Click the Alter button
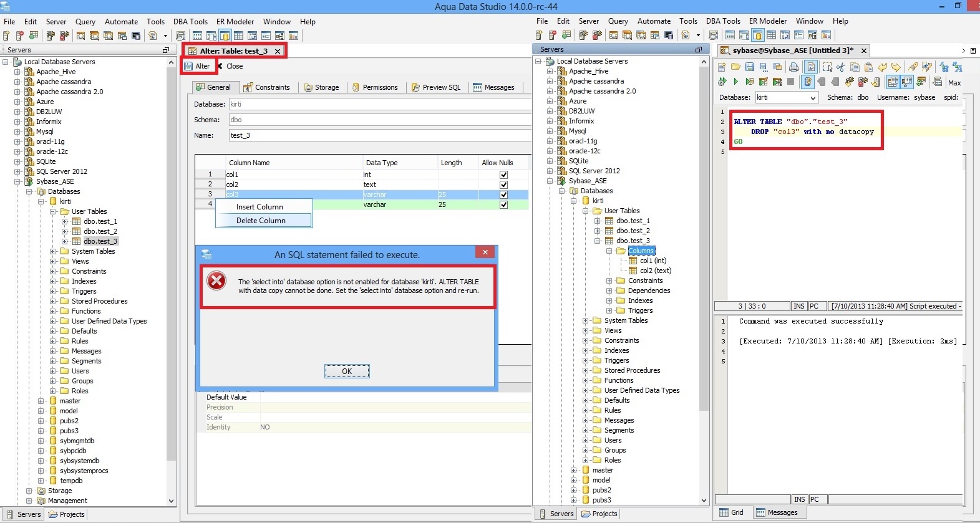The height and width of the screenshot is (523, 980). coord(198,66)
